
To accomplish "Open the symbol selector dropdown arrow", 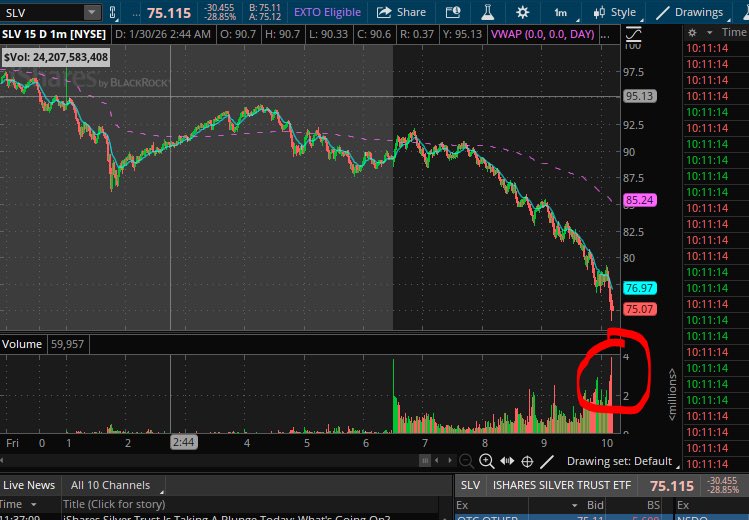I will point(92,12).
